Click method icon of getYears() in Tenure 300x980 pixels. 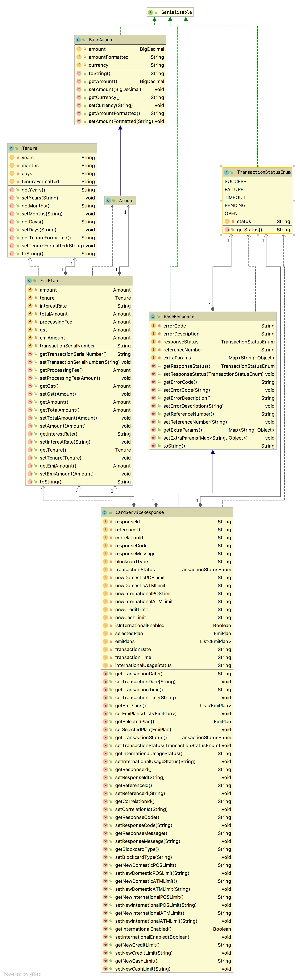pos(12,190)
